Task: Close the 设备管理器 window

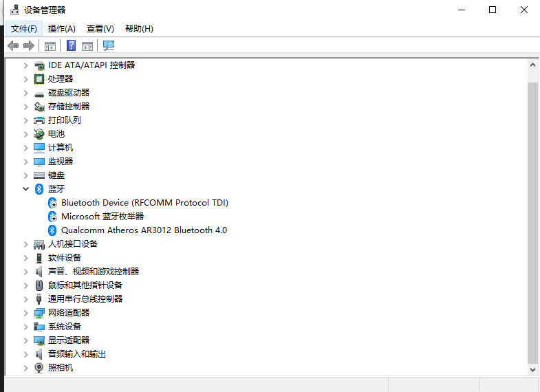Action: coord(523,10)
